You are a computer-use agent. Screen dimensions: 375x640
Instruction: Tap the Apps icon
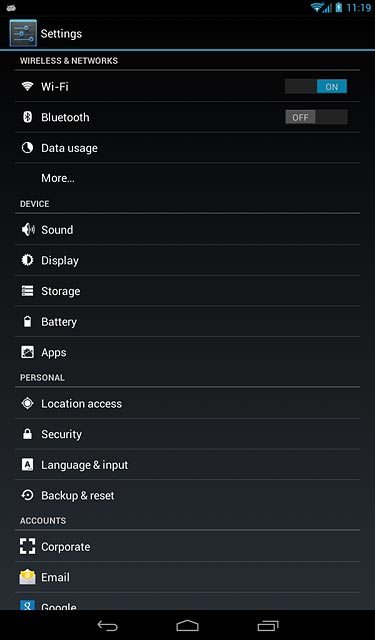coord(27,352)
